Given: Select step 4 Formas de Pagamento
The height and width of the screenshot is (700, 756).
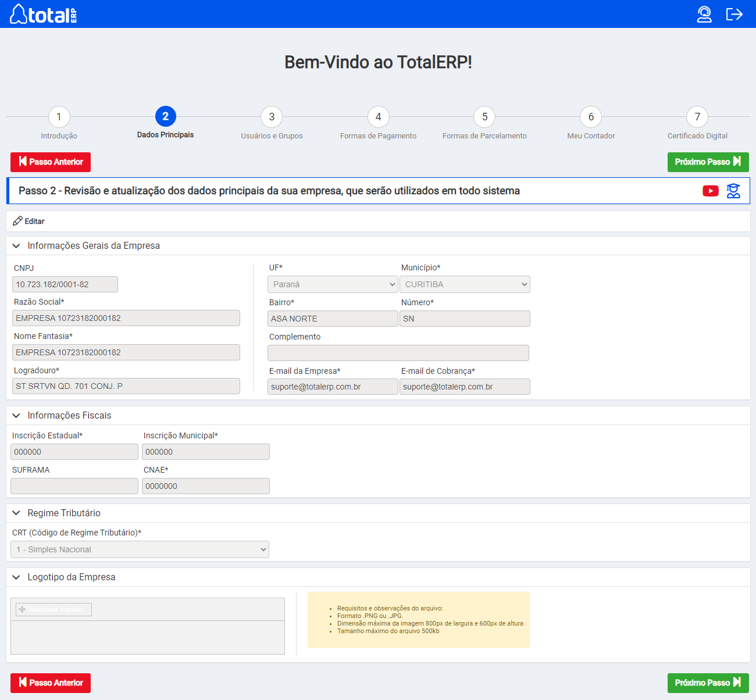Looking at the screenshot, I should [x=378, y=117].
